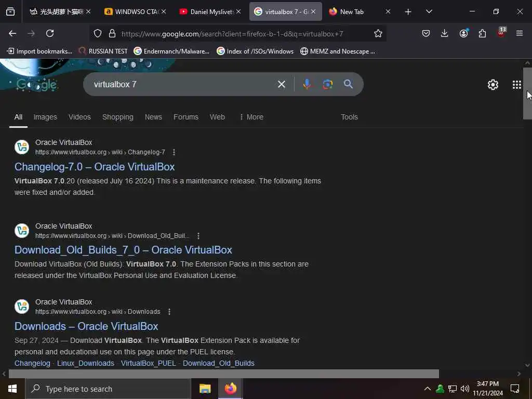List all tabs dropdown arrow
This screenshot has height=399, width=532.
coord(429,11)
